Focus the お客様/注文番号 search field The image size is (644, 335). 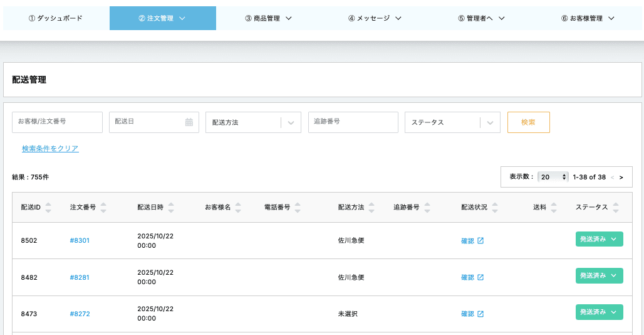coord(57,122)
